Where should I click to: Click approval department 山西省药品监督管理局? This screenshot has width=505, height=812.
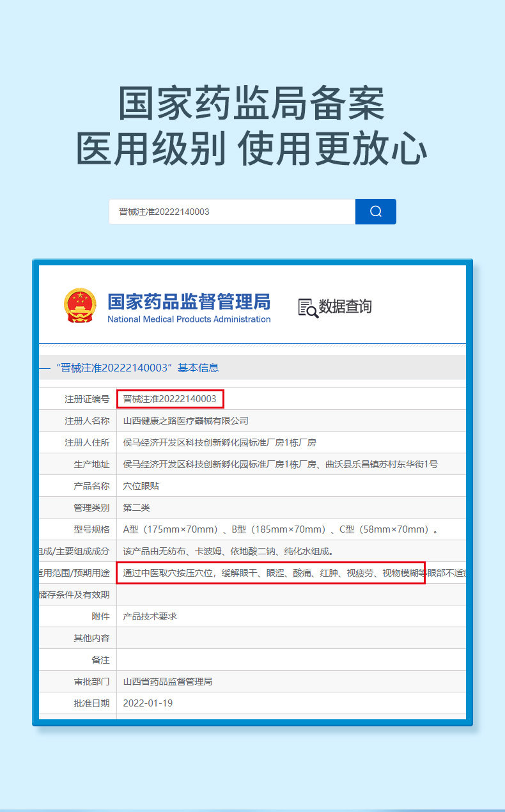(x=167, y=682)
